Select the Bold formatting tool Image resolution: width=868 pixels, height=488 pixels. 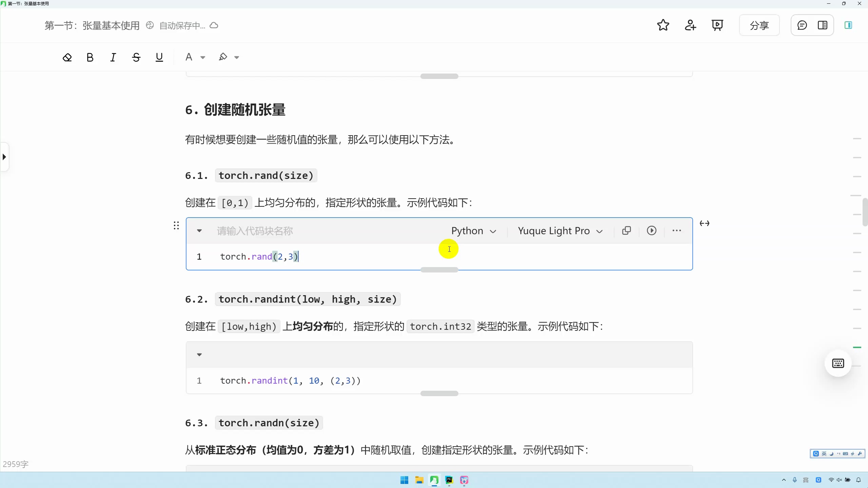click(90, 57)
